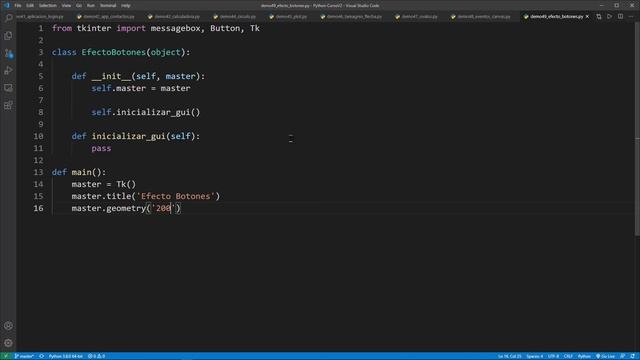The width and height of the screenshot is (640, 360).
Task: Open the Remote Explorer icon in the activity bar
Action: tap(8, 88)
